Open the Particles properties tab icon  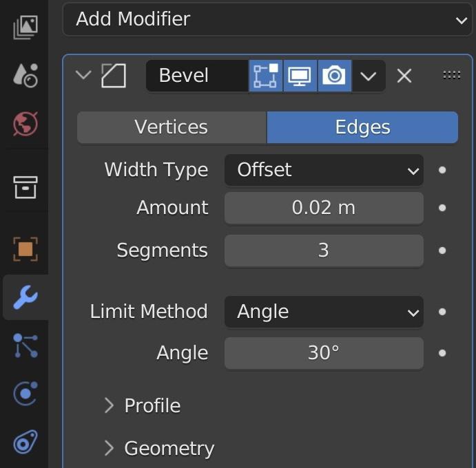25,346
